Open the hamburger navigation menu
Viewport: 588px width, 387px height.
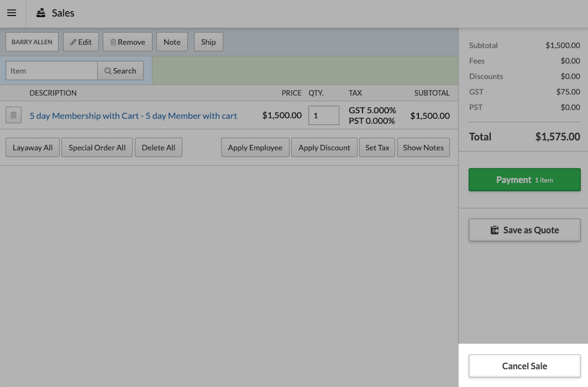(x=12, y=13)
